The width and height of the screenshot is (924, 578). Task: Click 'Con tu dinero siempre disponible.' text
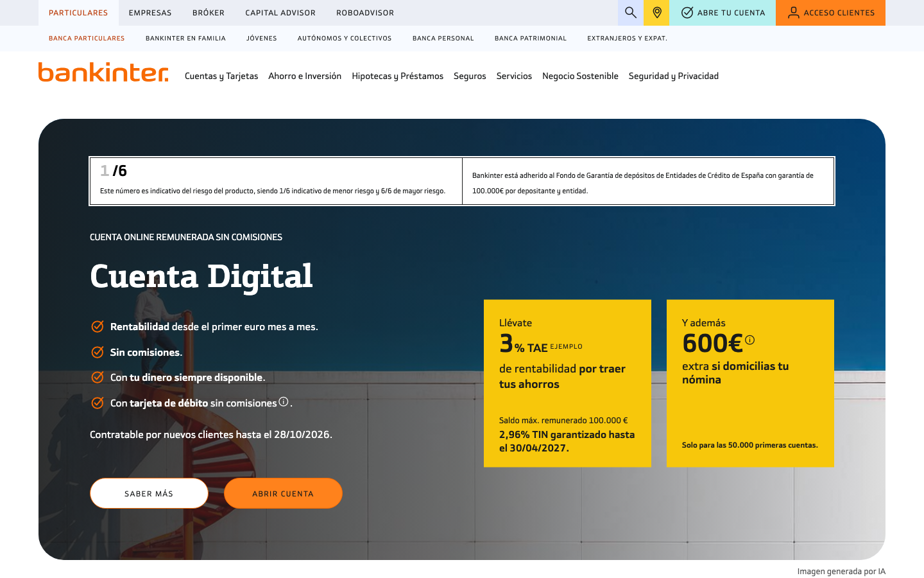click(x=188, y=378)
